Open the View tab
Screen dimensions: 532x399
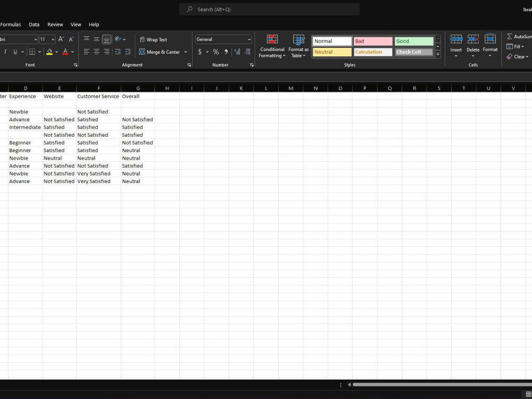pos(76,24)
